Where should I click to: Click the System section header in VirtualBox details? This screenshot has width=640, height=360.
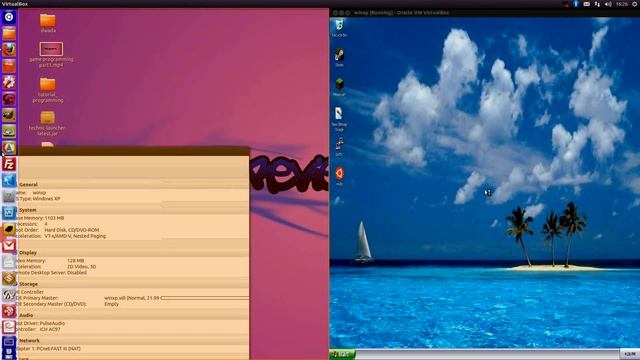[x=28, y=210]
